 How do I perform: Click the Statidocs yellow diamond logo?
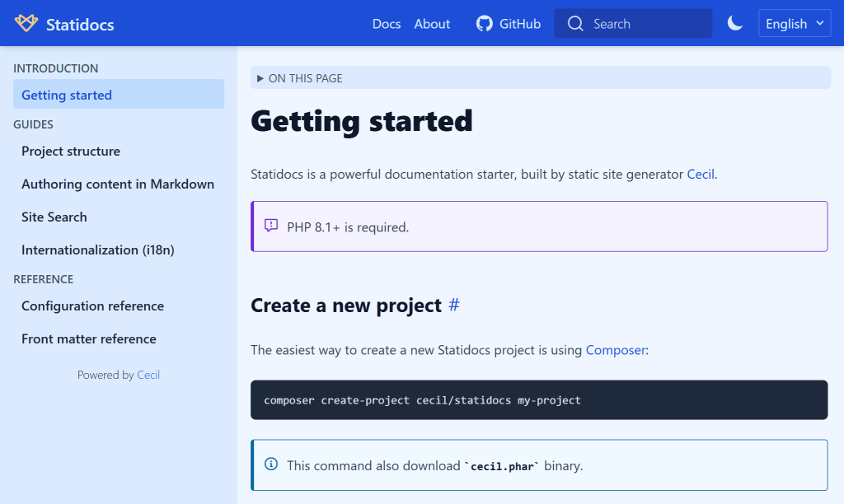point(26,23)
